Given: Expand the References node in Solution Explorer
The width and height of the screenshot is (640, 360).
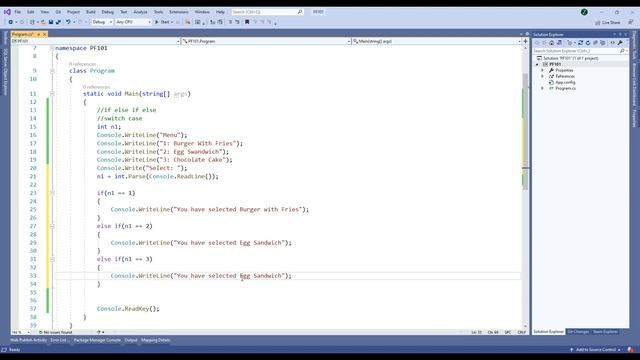Looking at the screenshot, I should click(542, 76).
